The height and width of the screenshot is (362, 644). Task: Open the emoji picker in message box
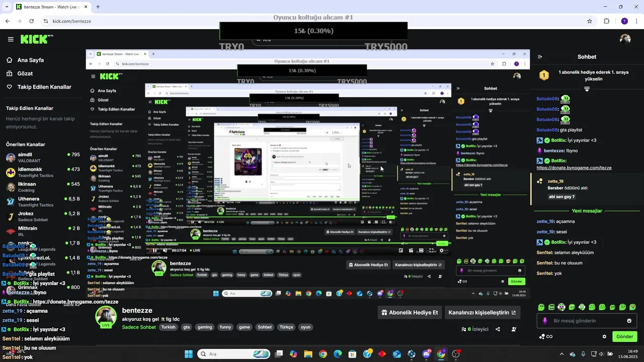pyautogui.click(x=629, y=321)
